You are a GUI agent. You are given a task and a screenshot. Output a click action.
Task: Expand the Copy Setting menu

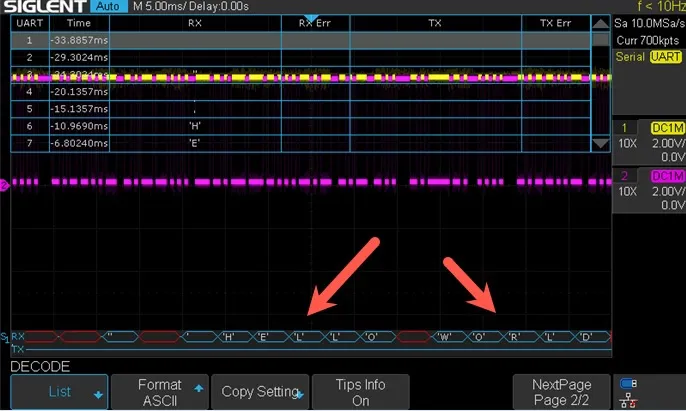pos(260,392)
